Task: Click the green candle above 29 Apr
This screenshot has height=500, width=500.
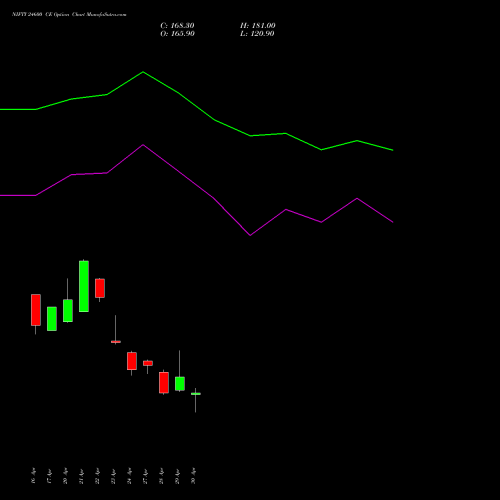Action: point(180,384)
